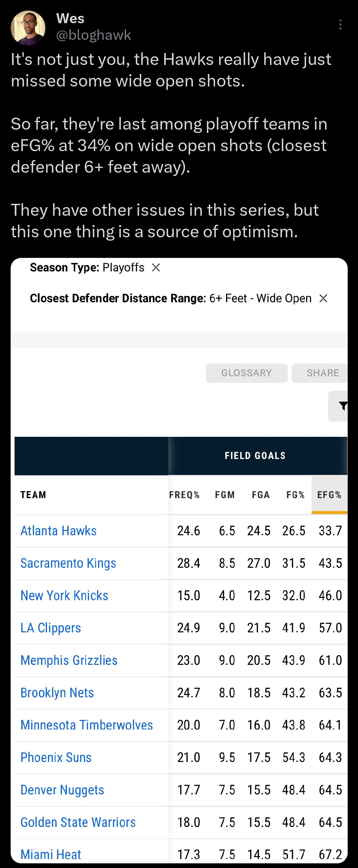The image size is (358, 868).
Task: Sort table by the FREQ% column header
Action: tap(184, 495)
